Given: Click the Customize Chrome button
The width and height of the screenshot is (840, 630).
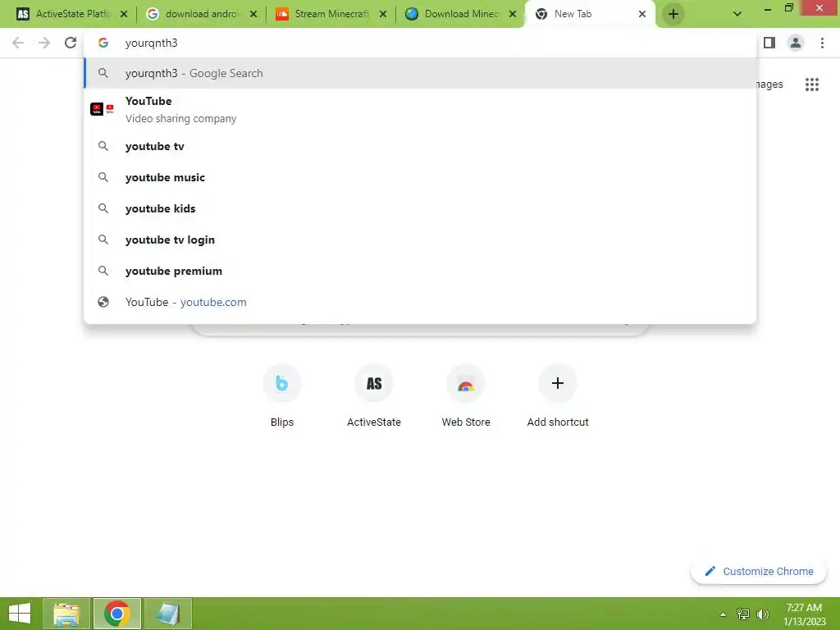Looking at the screenshot, I should point(759,571).
